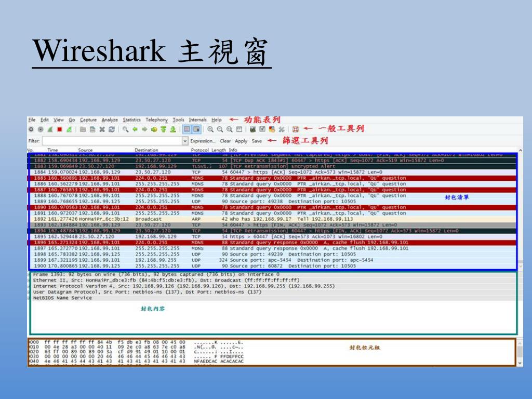
Task: Open the capture interfaces list icon
Action: (31, 129)
